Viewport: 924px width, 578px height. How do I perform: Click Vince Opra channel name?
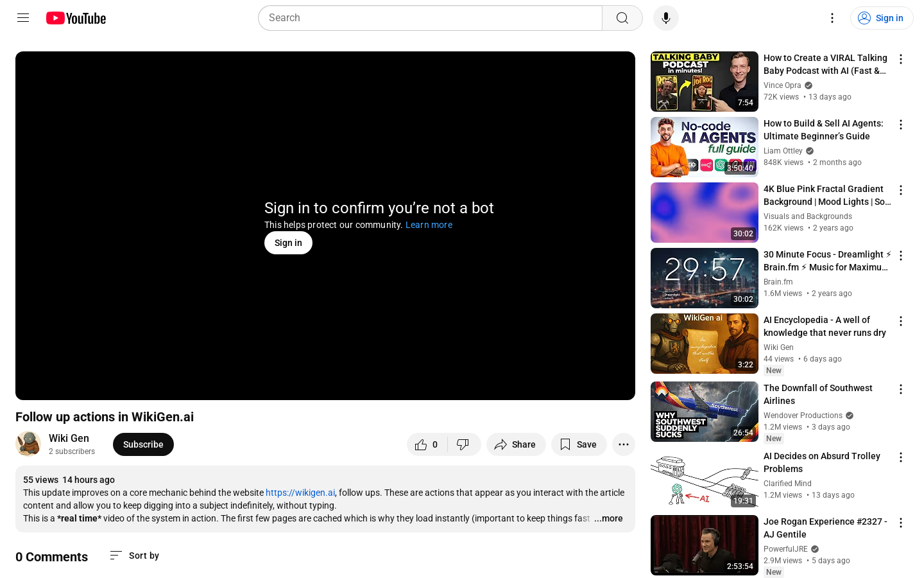point(782,85)
